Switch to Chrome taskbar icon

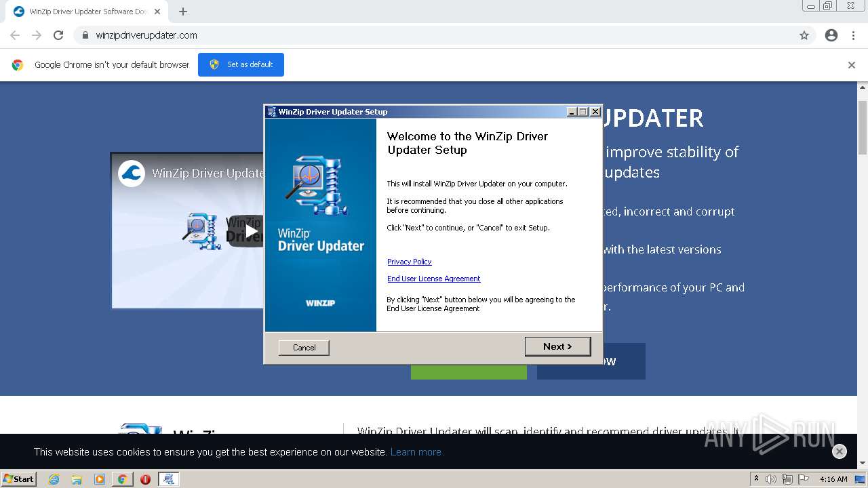[122, 479]
